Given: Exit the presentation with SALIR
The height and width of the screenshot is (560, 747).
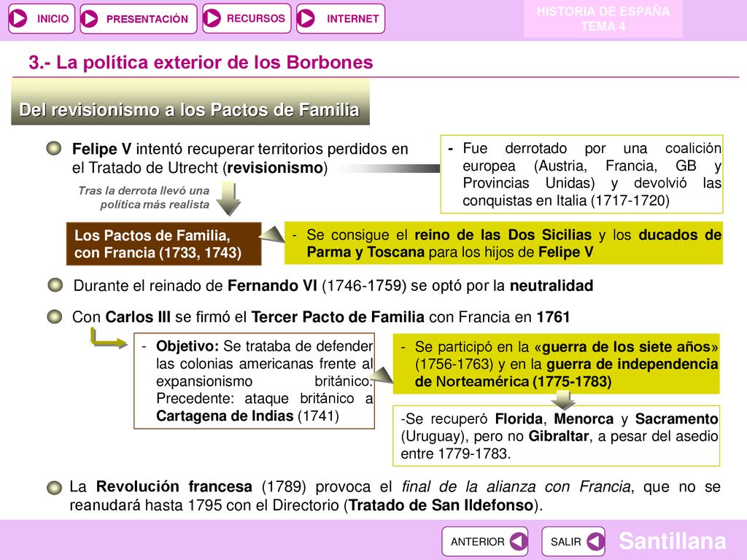Looking at the screenshot, I should 573,542.
